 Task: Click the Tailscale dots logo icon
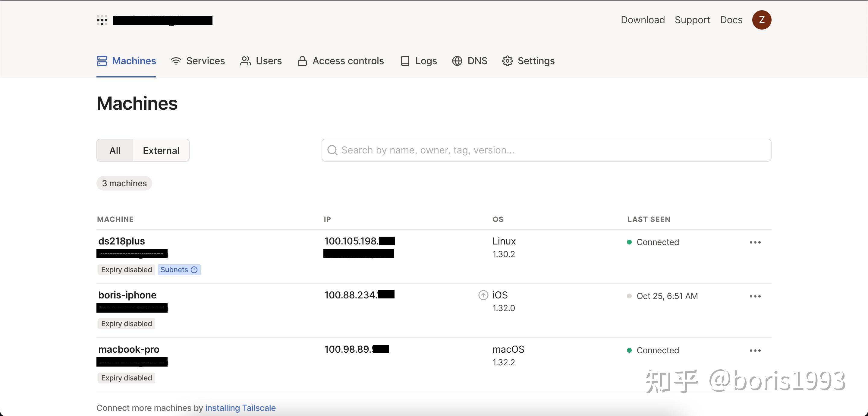pyautogui.click(x=102, y=20)
